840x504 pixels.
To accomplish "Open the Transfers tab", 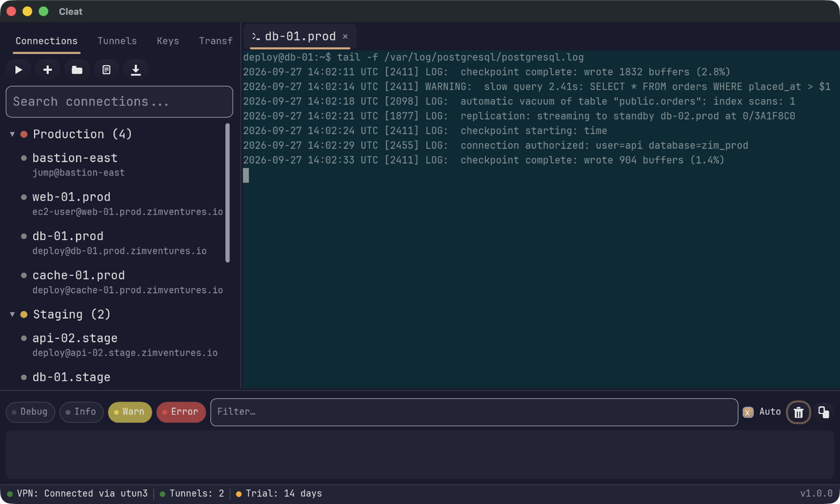I will pyautogui.click(x=216, y=41).
